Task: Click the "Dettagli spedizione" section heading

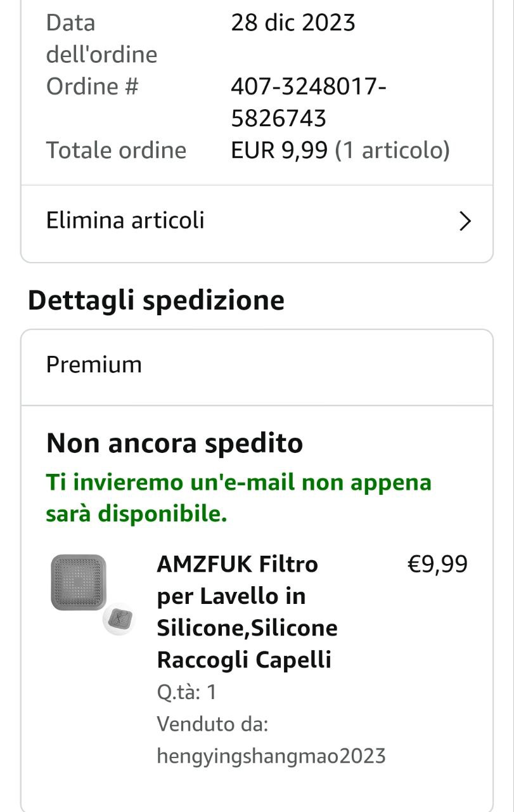Action: coord(156,300)
